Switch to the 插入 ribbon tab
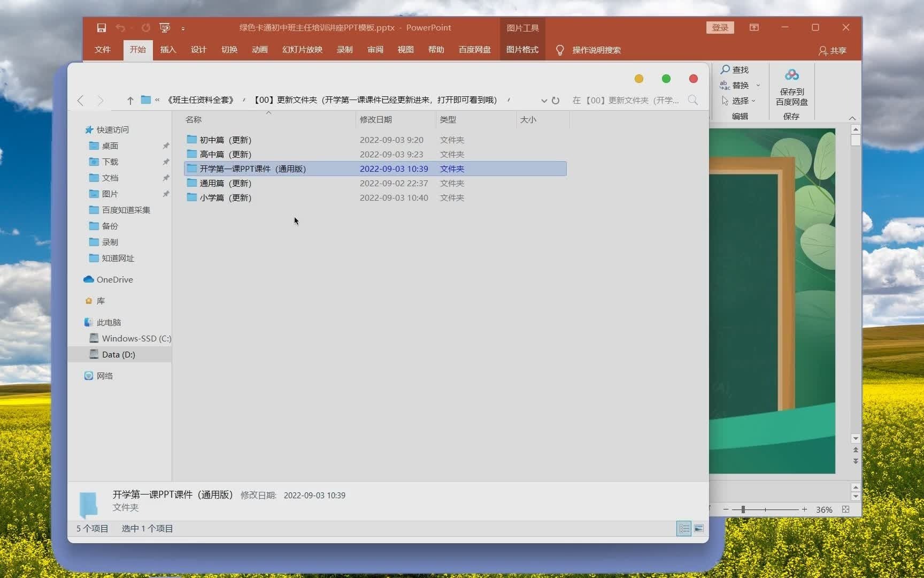924x578 pixels. pyautogui.click(x=168, y=50)
